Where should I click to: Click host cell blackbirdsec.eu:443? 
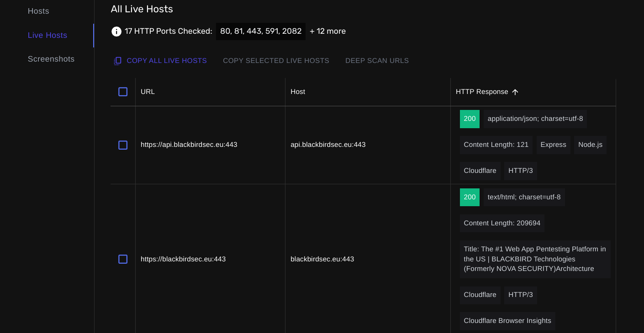pos(322,259)
